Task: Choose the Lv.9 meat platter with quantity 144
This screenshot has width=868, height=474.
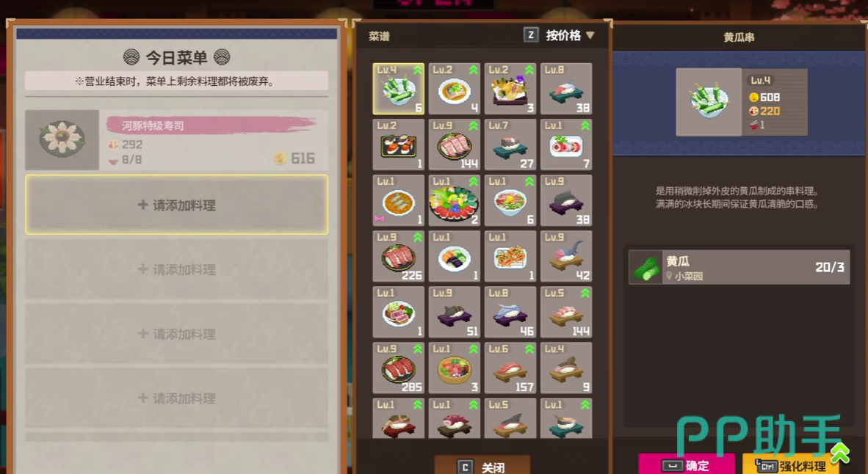Action: point(455,145)
